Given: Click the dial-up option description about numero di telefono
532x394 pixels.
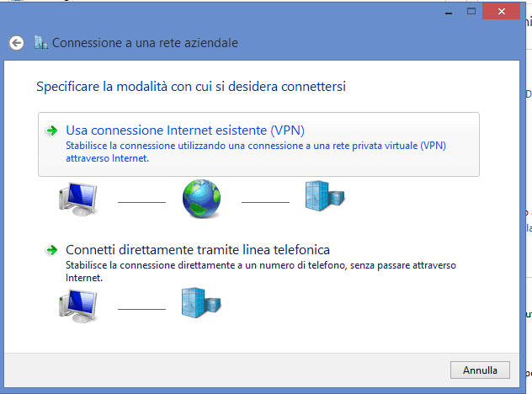Looking at the screenshot, I should 261,271.
